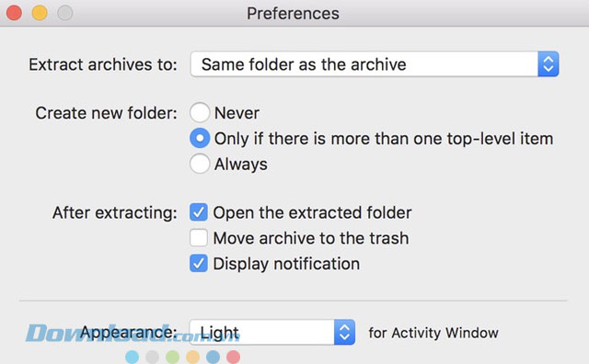Select the Always radio button
This screenshot has width=589, height=364.
click(x=200, y=164)
